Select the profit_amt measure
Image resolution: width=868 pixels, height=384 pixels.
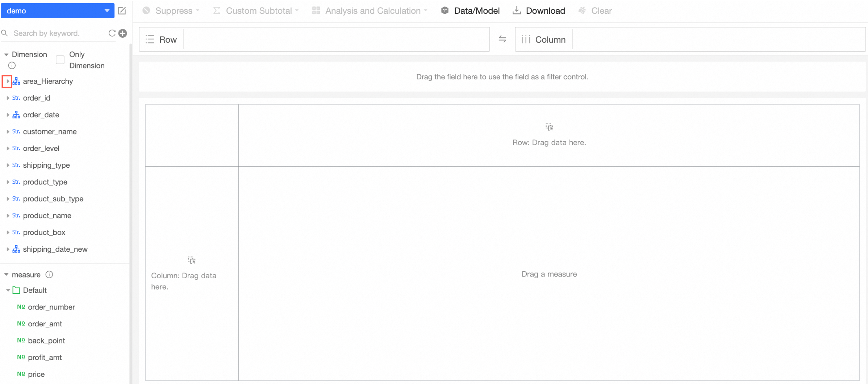tap(45, 358)
